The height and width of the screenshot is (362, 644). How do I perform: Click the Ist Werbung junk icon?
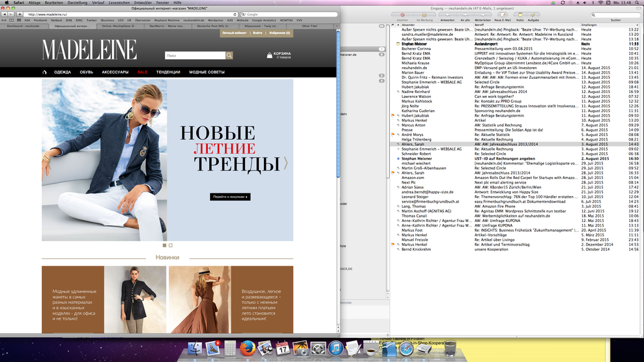(424, 15)
